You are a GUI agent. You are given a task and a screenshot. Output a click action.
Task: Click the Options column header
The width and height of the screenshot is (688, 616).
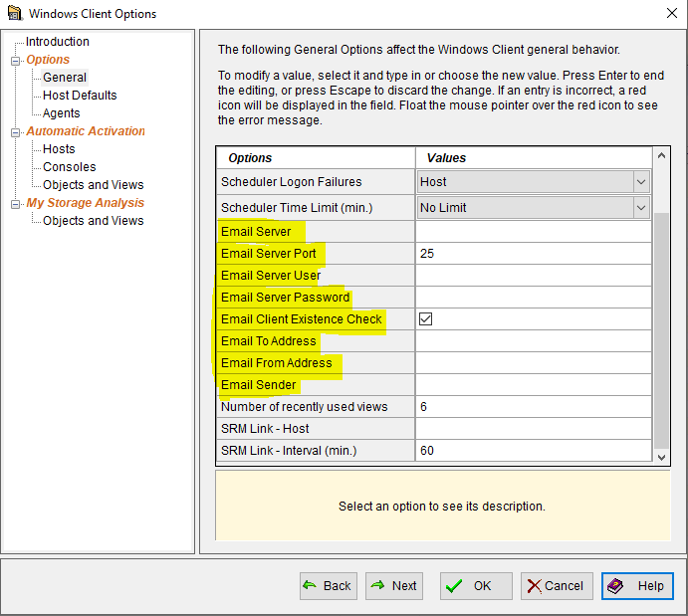click(316, 158)
